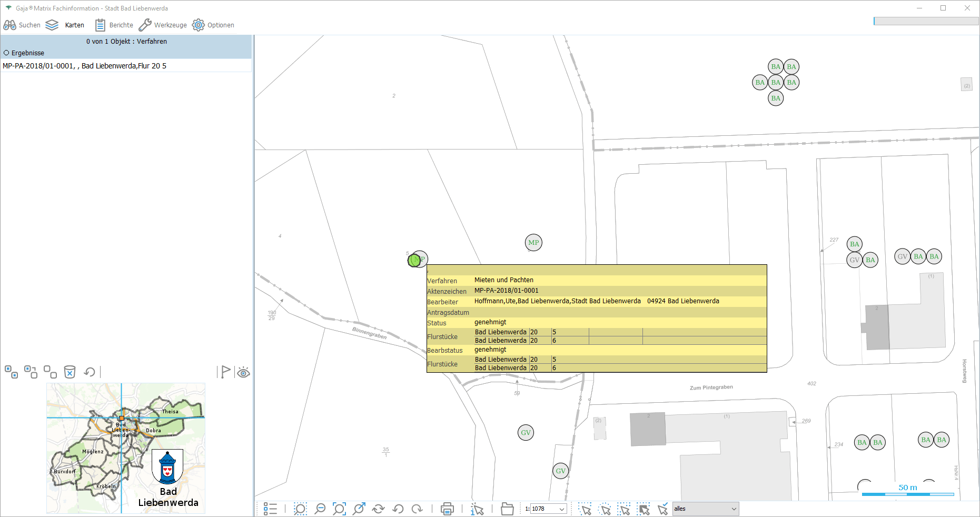Activate the info pointer tool
Screen dimensions: 980x517
pos(477,509)
